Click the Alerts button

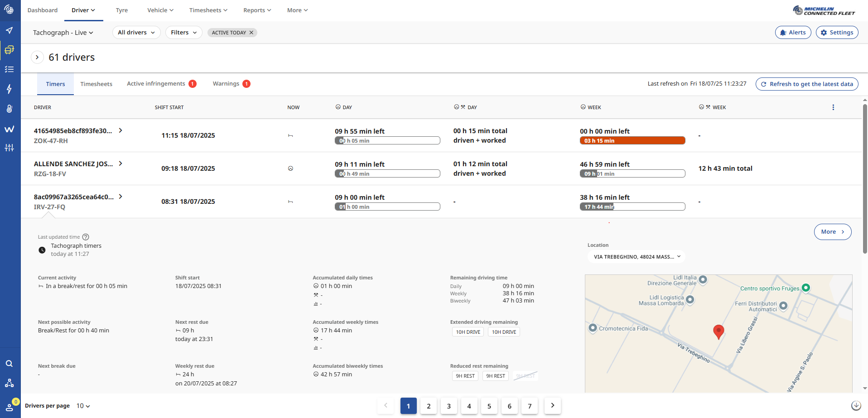[x=793, y=33]
